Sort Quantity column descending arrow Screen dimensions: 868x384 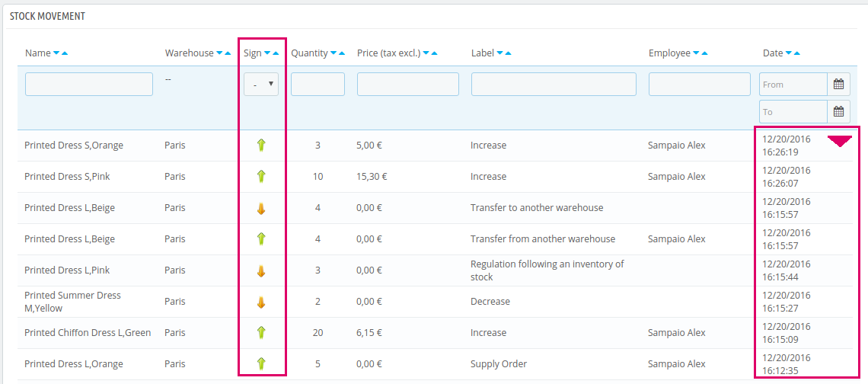pyautogui.click(x=333, y=53)
